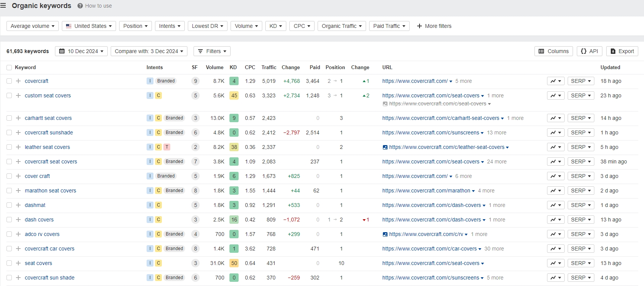
Task: Select the covercraft sunshade checkbox
Action: (x=9, y=132)
